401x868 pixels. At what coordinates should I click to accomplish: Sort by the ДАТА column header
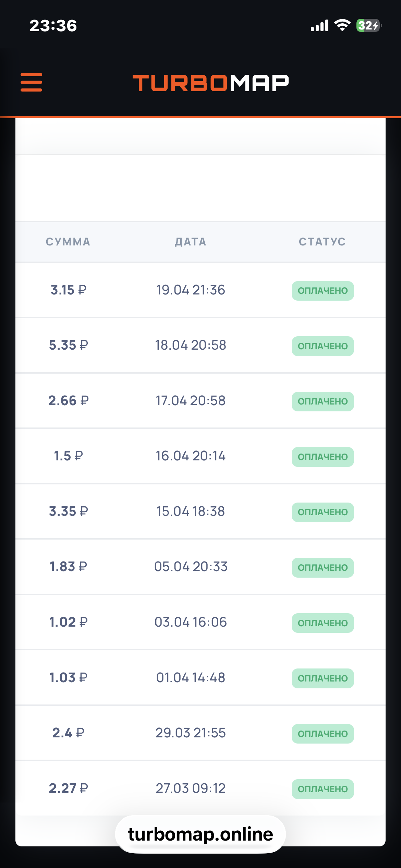(x=191, y=242)
